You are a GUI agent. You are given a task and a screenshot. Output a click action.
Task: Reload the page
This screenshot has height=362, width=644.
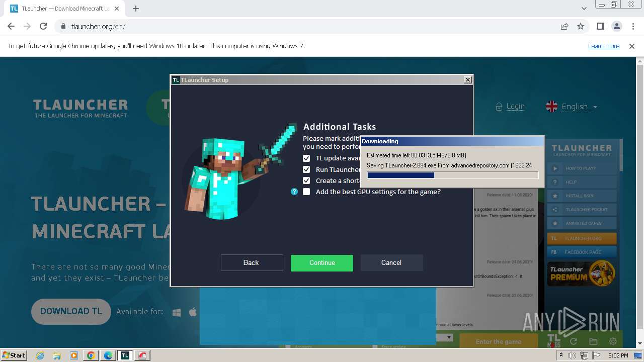pyautogui.click(x=43, y=26)
